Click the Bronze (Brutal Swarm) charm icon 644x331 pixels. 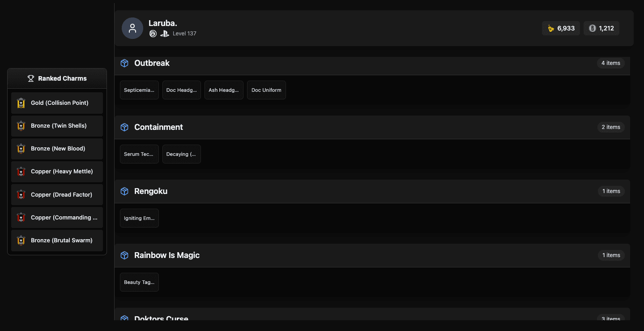point(21,241)
